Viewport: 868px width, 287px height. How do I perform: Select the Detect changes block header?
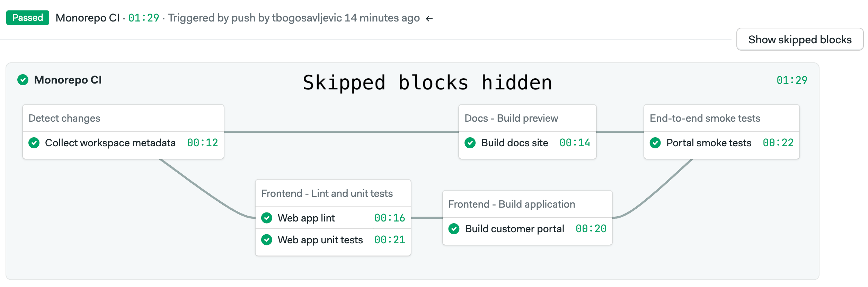(123, 118)
